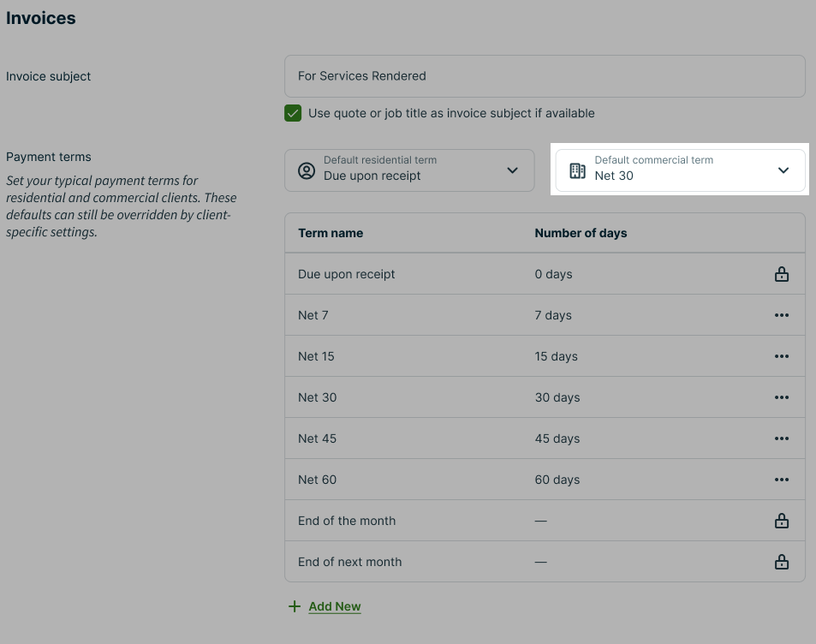
Task: Open more options for Net 7 term
Action: 781,315
